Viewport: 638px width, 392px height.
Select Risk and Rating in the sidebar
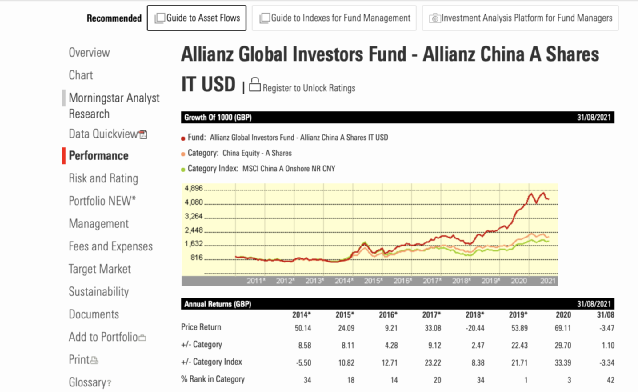[x=103, y=178]
